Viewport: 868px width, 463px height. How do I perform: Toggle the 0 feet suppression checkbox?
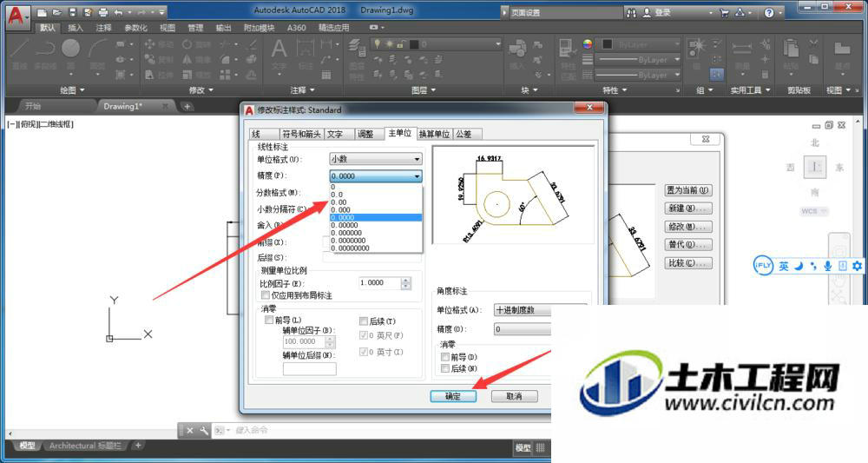coord(364,335)
